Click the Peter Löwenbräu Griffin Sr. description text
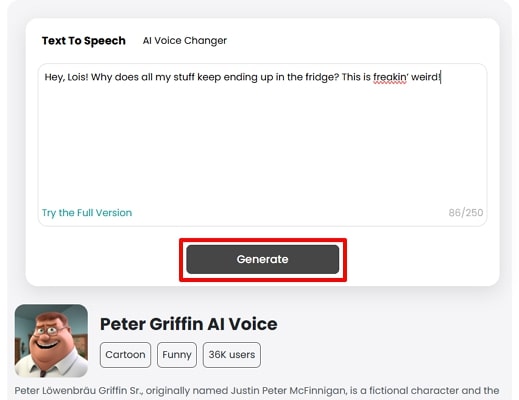519x400 pixels. pyautogui.click(x=257, y=391)
